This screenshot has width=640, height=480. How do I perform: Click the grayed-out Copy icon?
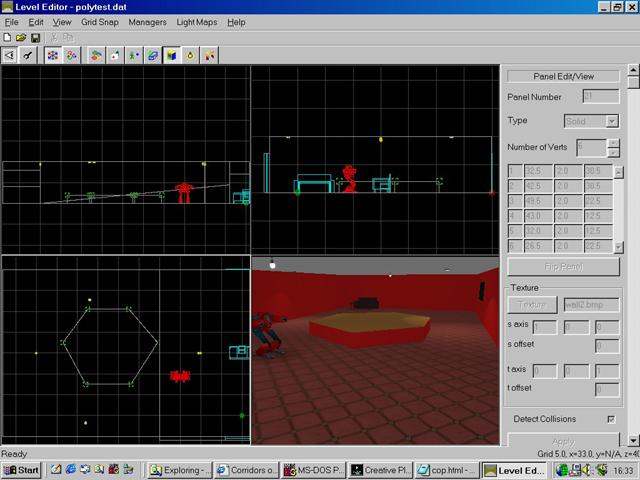68,38
